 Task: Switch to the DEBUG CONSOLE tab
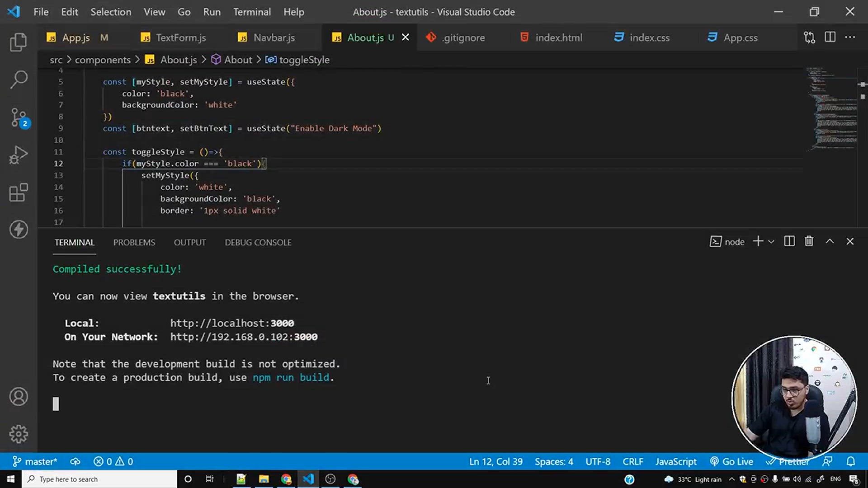click(x=258, y=243)
